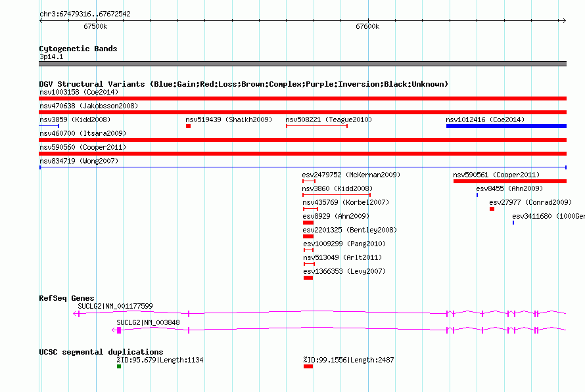Click the left arrow of the ruler
Screen dimensions: 585x392
click(x=41, y=20)
